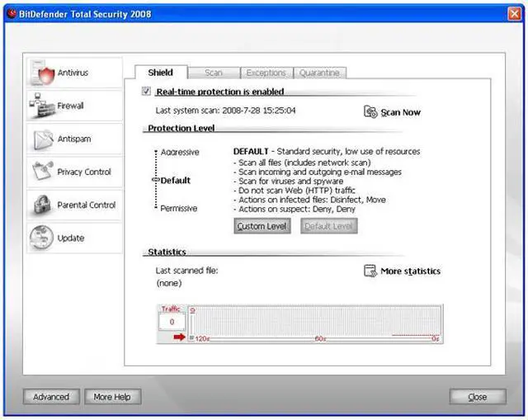Go to the Quarantine tab

coord(318,73)
